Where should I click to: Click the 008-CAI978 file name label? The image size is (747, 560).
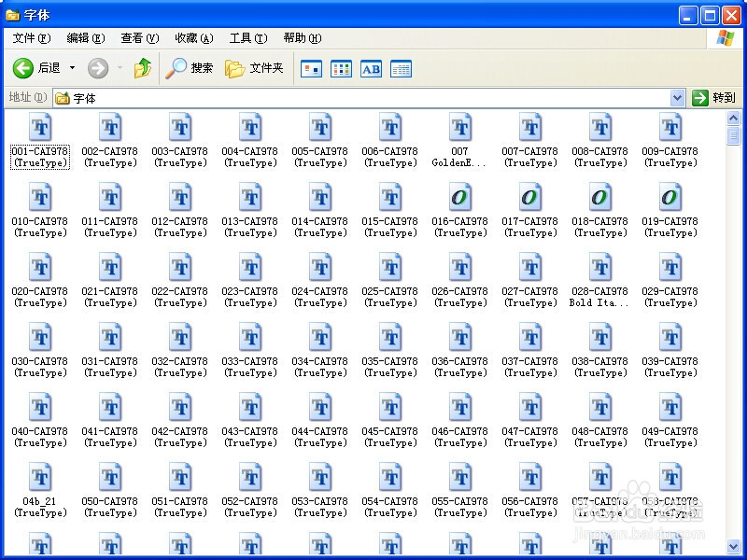(600, 157)
